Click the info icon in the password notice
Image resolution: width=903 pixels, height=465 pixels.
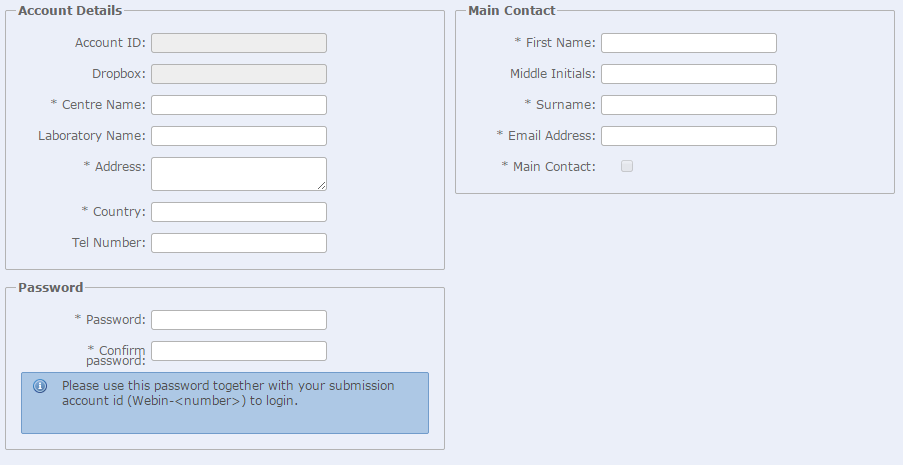pos(40,386)
